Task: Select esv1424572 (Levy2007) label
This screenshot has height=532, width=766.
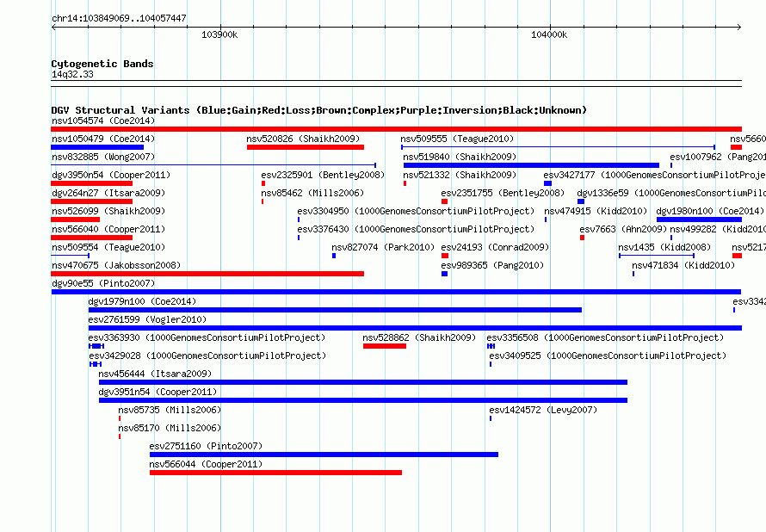Action: 543,410
